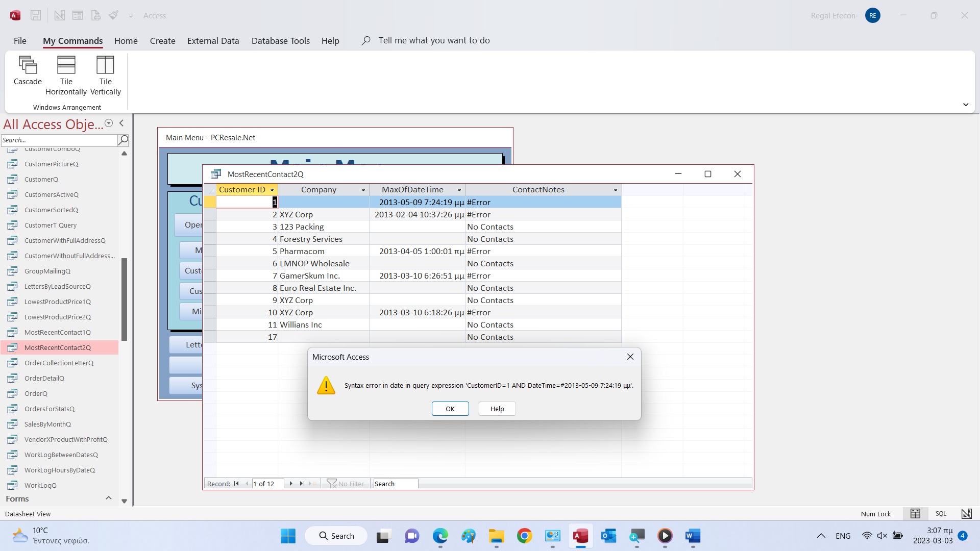This screenshot has width=980, height=551.
Task: Click Help in the error dialog
Action: click(497, 409)
